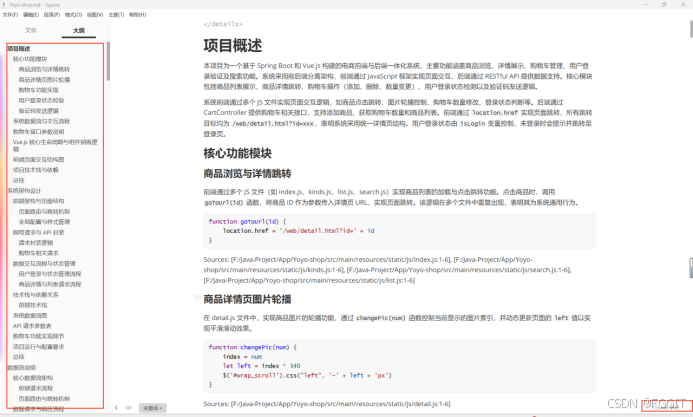Select 全局配置与样式管理 outline item
This screenshot has height=417, width=693.
[44, 222]
